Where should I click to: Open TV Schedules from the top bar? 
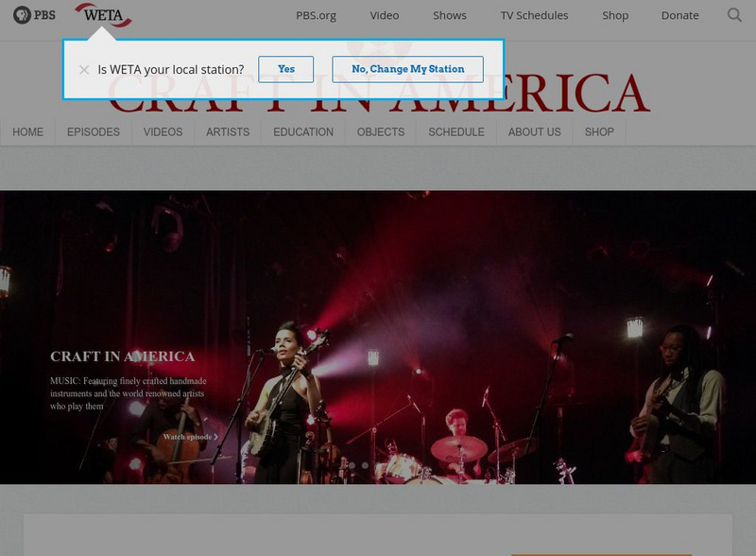pos(535,15)
